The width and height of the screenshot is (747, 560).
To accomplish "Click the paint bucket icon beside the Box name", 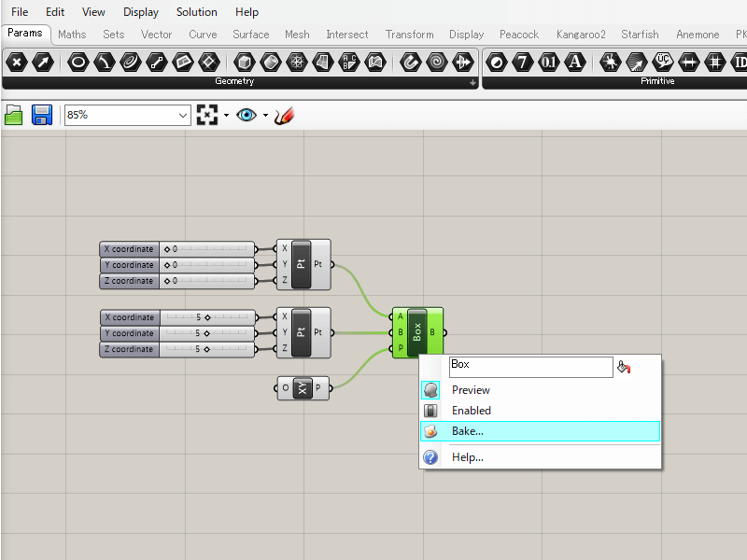I will pos(624,367).
